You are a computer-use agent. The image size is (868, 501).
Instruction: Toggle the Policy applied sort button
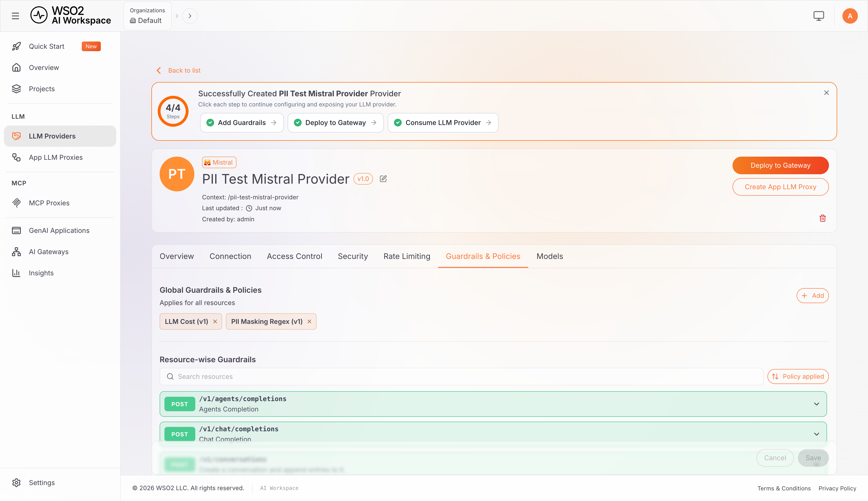click(x=798, y=376)
